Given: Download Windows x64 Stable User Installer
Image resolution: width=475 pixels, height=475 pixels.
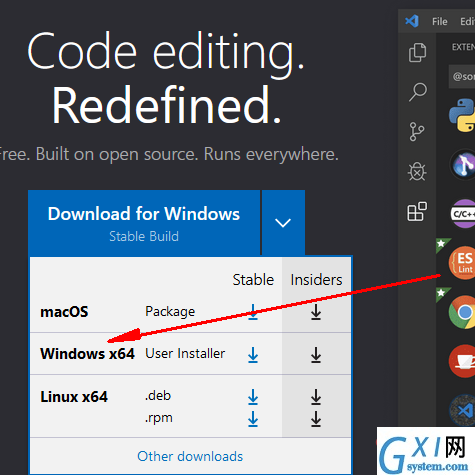Looking at the screenshot, I should pos(253,355).
